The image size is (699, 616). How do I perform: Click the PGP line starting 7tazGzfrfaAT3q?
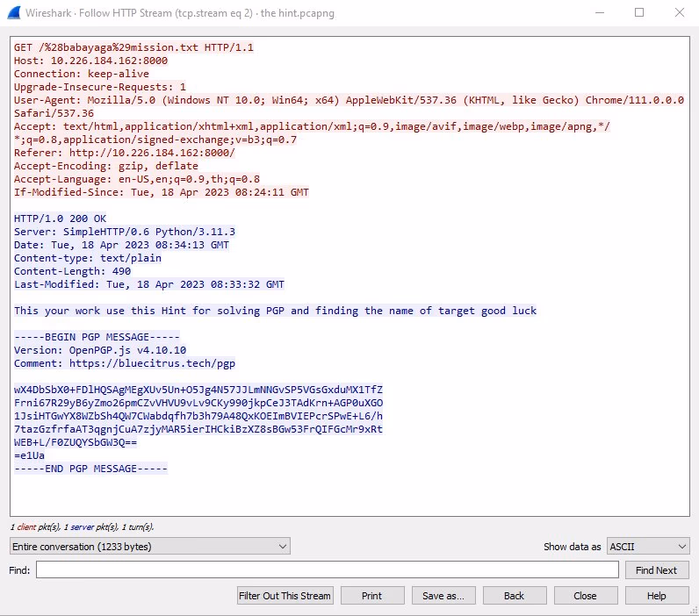[198, 429]
